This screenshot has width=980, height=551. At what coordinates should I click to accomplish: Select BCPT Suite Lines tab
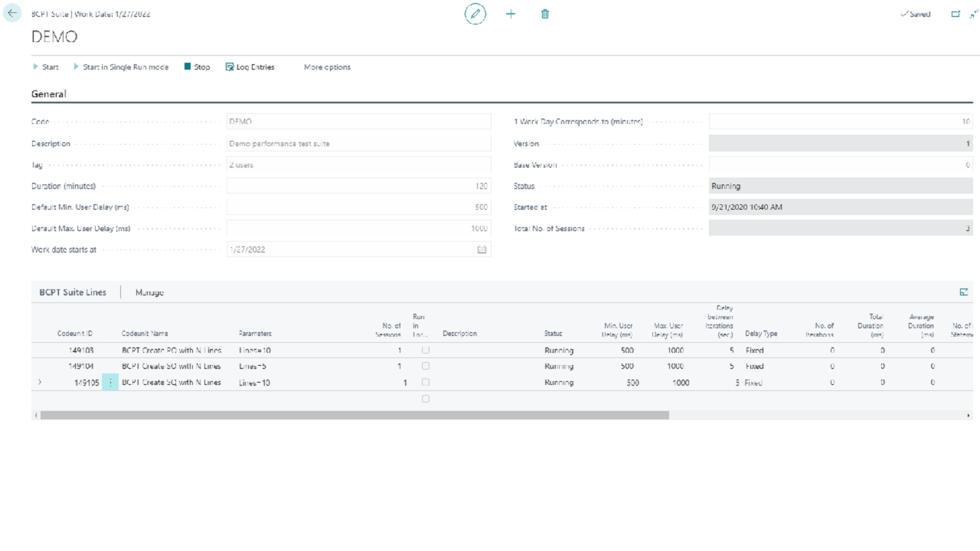(73, 292)
